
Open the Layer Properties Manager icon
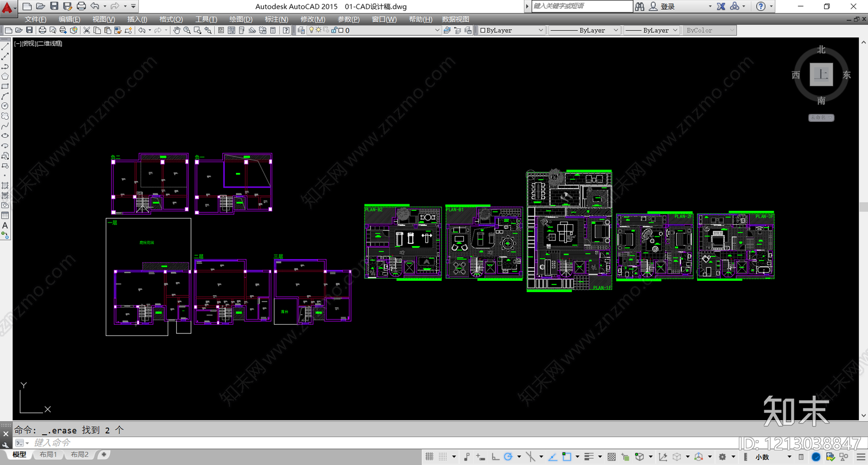(301, 30)
